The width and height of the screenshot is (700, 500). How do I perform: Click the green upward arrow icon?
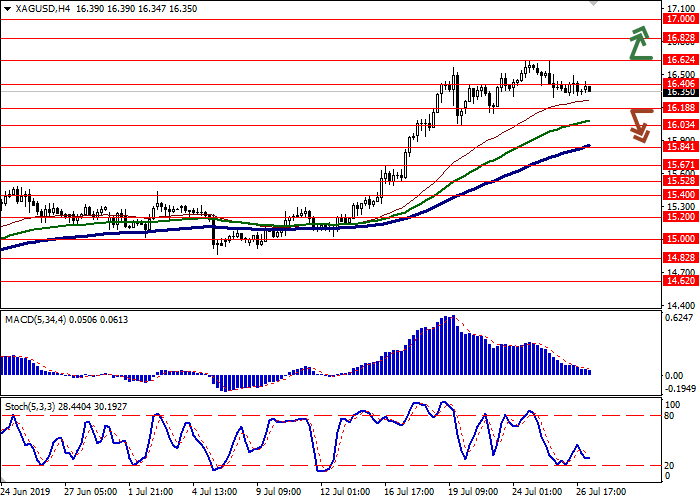(638, 43)
